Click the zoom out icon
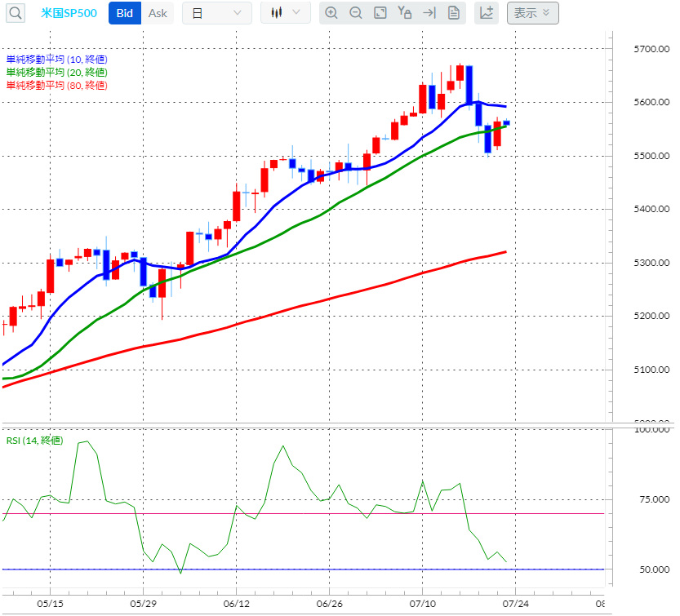Viewport: 680px width, 616px height. click(356, 13)
